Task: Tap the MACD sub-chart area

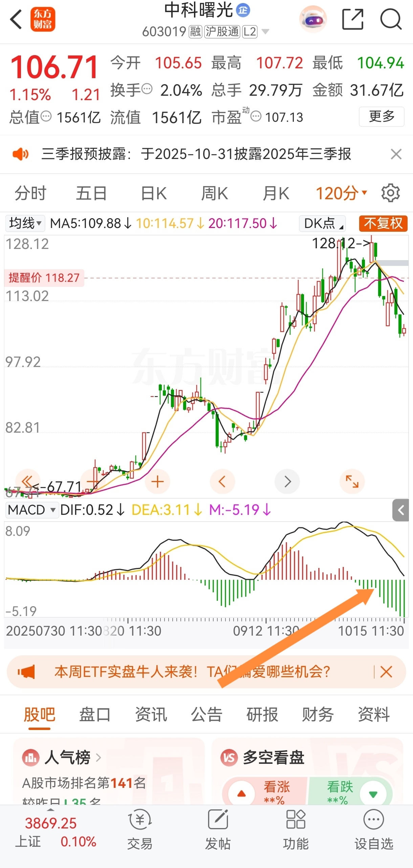Action: click(x=206, y=570)
